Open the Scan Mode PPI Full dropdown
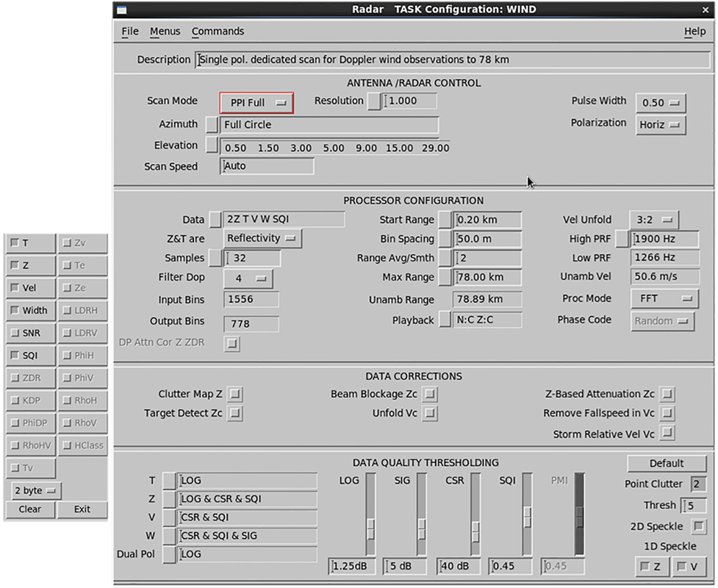718x588 pixels. tap(256, 103)
